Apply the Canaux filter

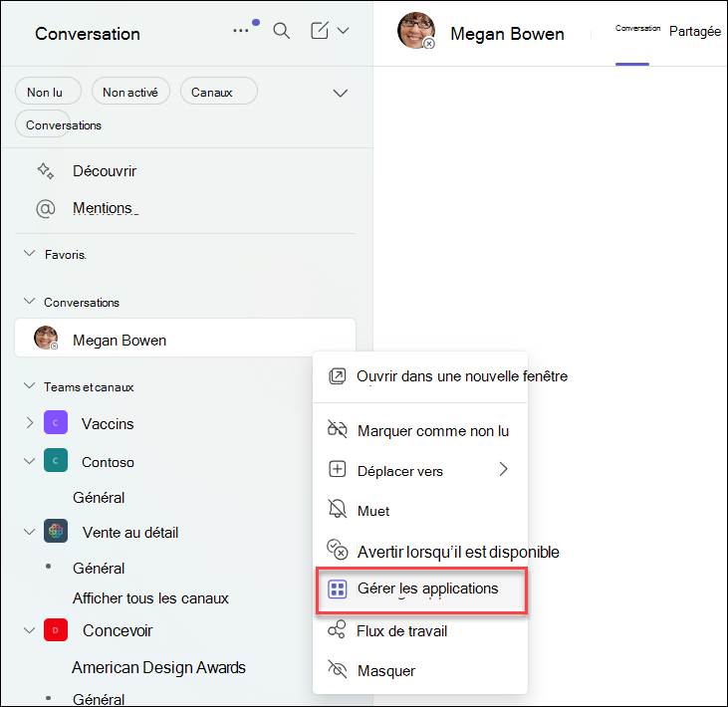coord(218,91)
